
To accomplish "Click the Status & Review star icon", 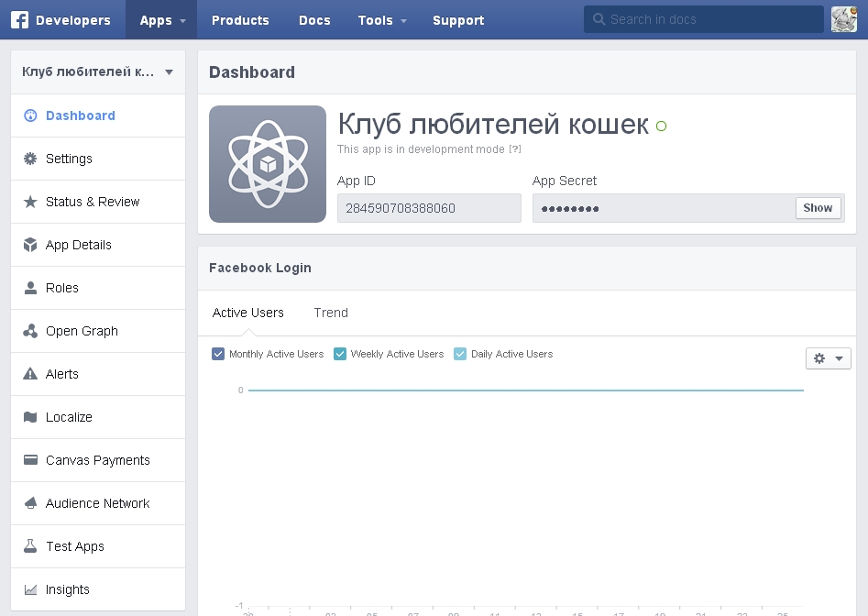I will pos(30,202).
